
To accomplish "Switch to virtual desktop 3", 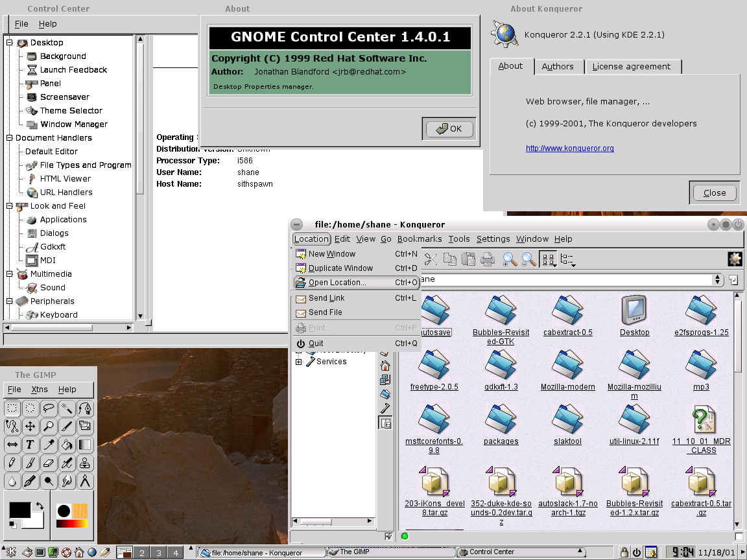I will pos(159,553).
